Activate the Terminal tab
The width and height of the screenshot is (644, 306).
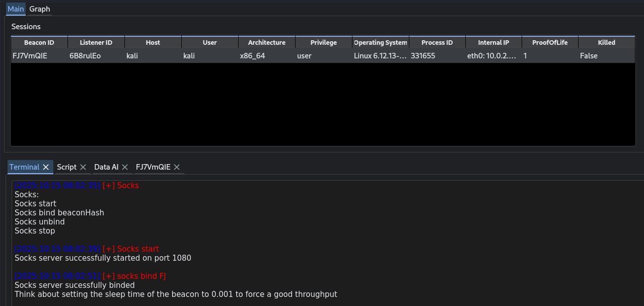(x=24, y=167)
